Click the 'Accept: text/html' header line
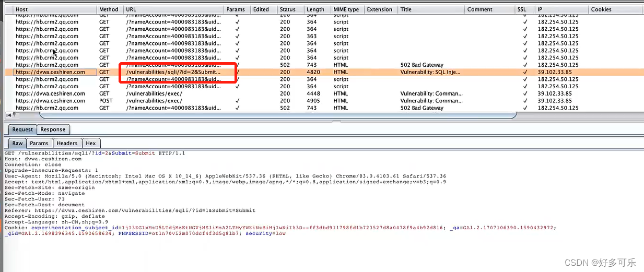This screenshot has height=272, width=644. 225,182
